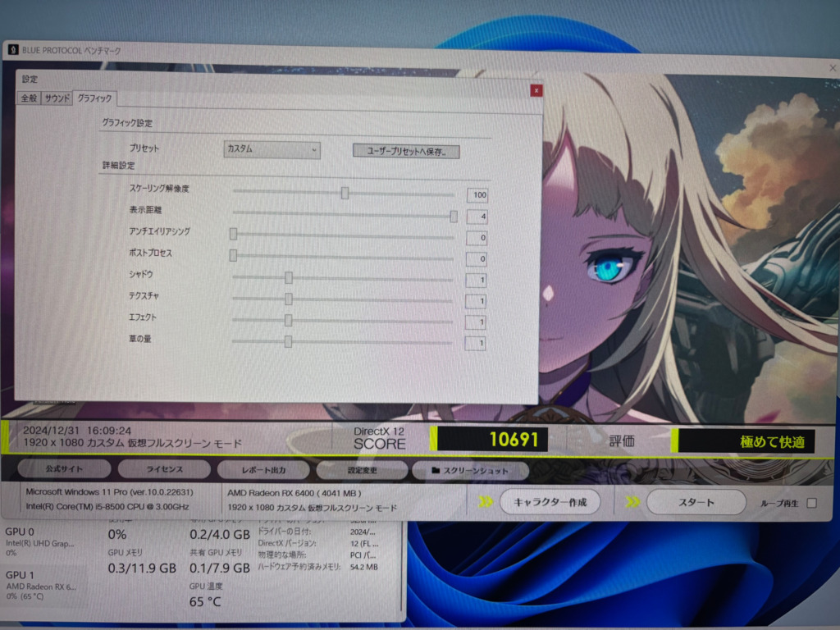The height and width of the screenshot is (630, 840).
Task: Select GPU 1 in Task Manager
Action: [x=43, y=584]
